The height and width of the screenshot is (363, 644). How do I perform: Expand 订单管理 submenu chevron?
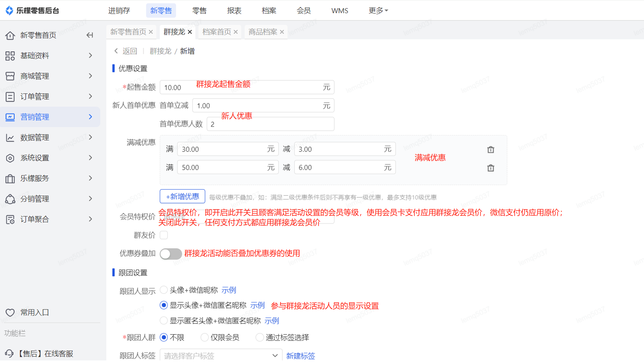(x=90, y=96)
